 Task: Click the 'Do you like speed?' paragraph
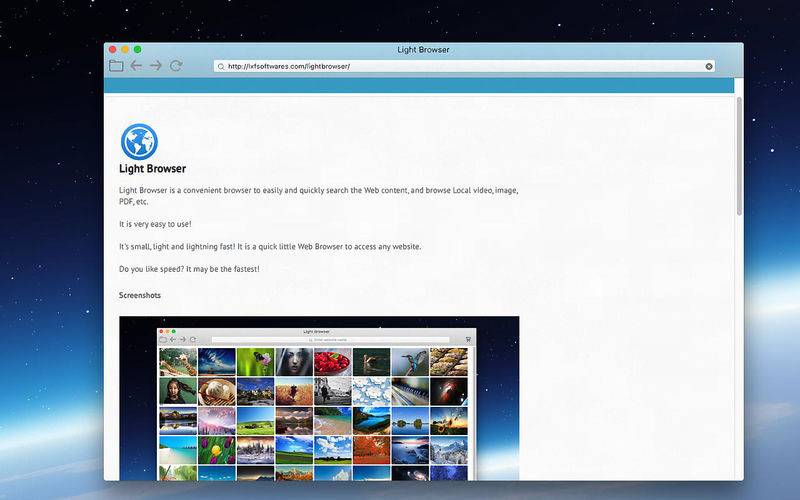point(189,269)
